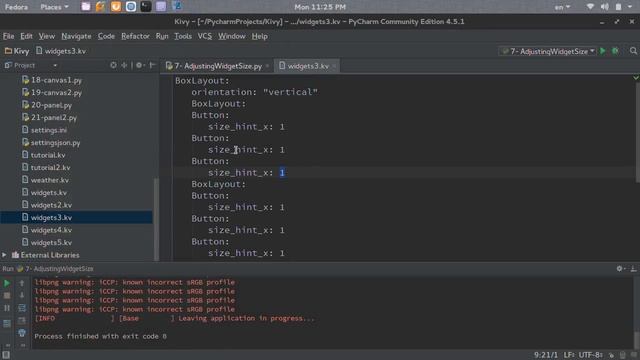Image resolution: width=640 pixels, height=360 pixels.
Task: Click the volume speaker icon
Action: 605,7
